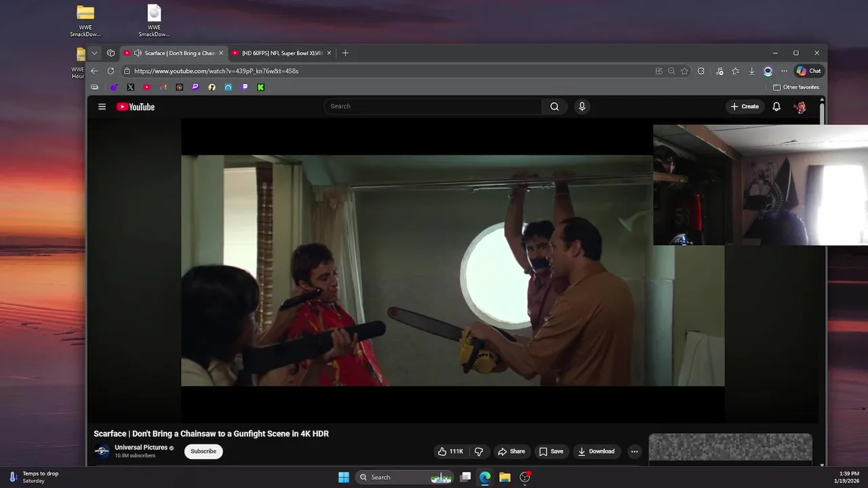Dislike the Scarface video
Viewport: 868px width, 488px height.
tap(479, 451)
